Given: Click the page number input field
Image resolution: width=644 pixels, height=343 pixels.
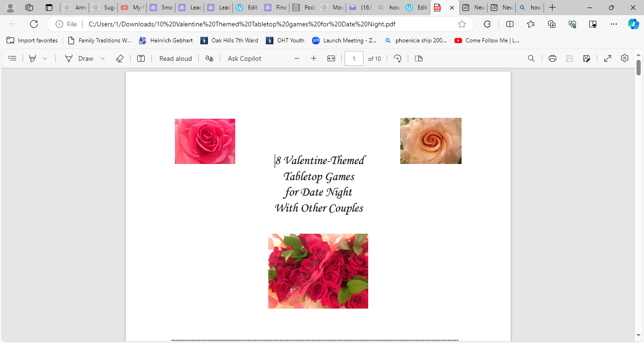Looking at the screenshot, I should tap(354, 58).
